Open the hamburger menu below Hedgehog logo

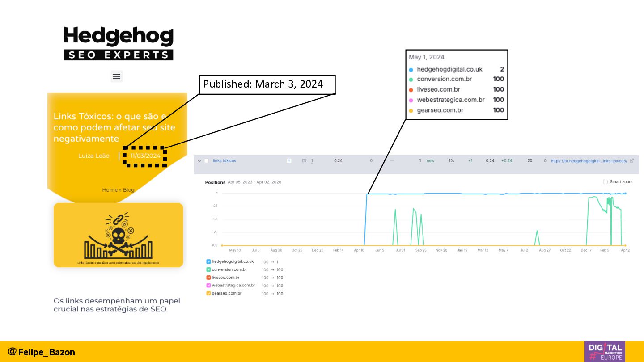click(116, 76)
